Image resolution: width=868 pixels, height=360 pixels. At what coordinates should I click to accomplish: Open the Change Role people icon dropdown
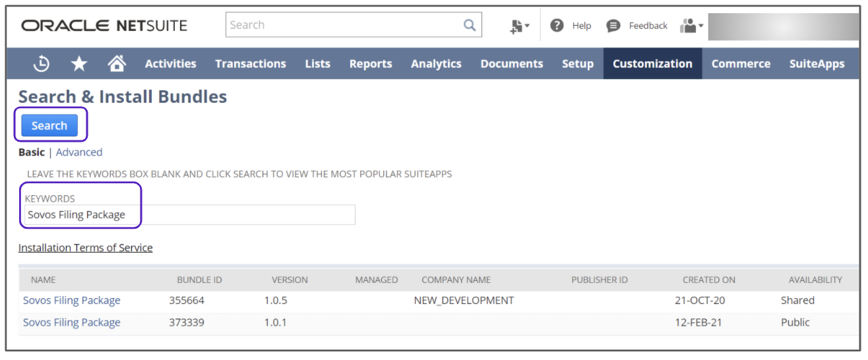tap(692, 26)
